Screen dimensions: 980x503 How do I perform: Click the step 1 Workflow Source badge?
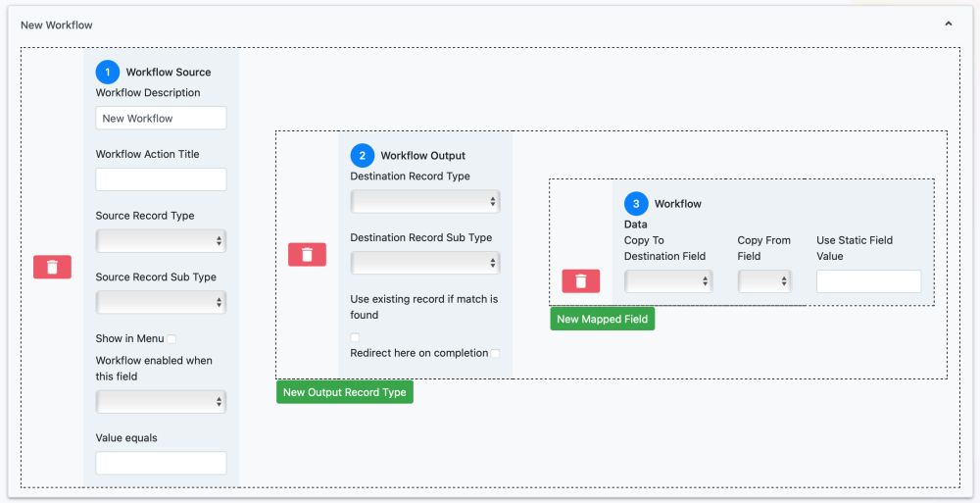[x=108, y=72]
